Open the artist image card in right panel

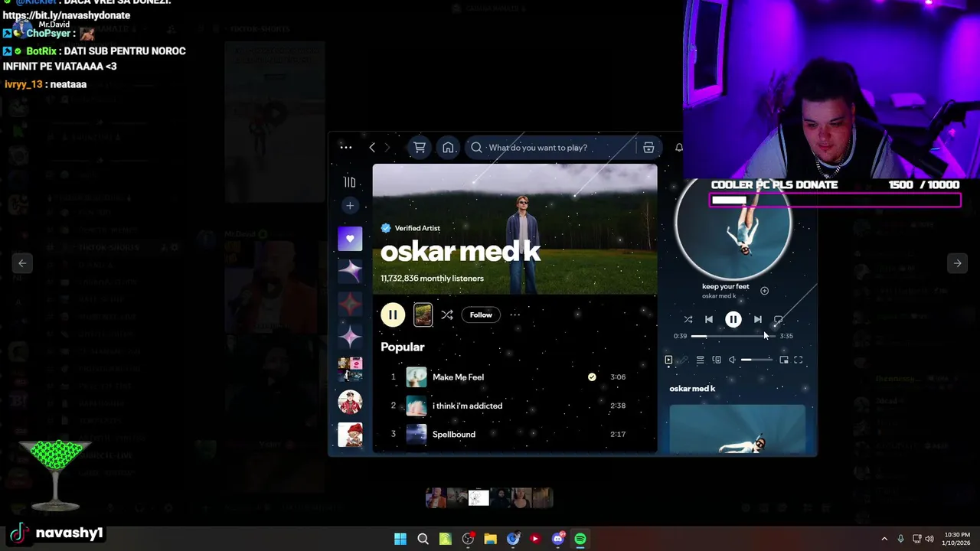(x=737, y=429)
